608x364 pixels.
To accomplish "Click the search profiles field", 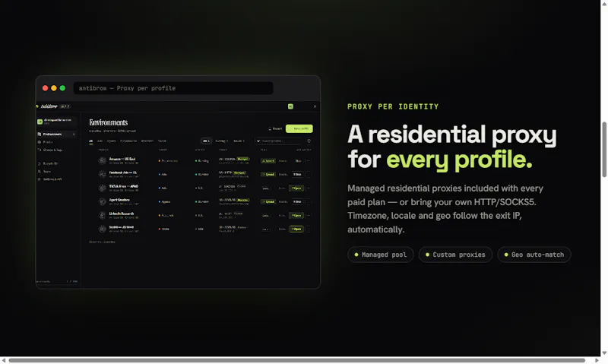I will click(278, 141).
